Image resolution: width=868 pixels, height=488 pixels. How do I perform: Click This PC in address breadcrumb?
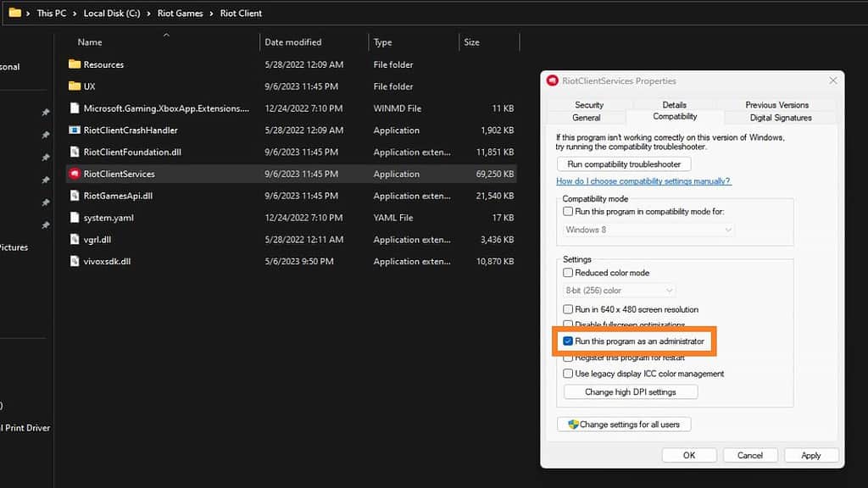pos(52,14)
